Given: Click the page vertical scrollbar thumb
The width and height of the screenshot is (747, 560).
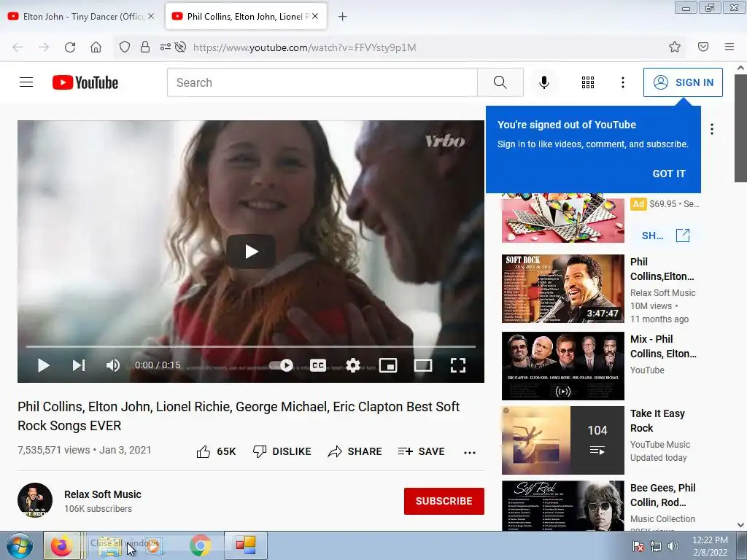Looking at the screenshot, I should (740, 128).
